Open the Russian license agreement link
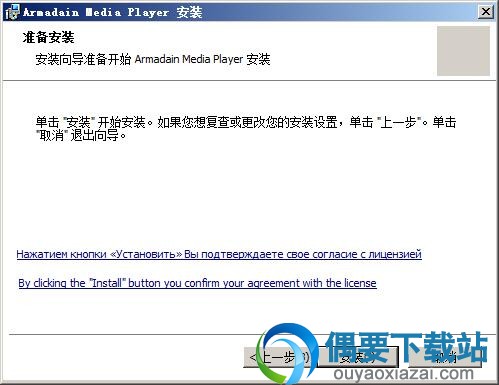 219,254
